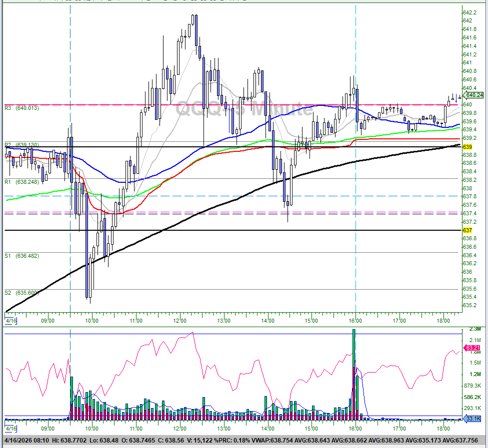
Task: Select the S1 (636.482) support label
Action: pyautogui.click(x=22, y=256)
